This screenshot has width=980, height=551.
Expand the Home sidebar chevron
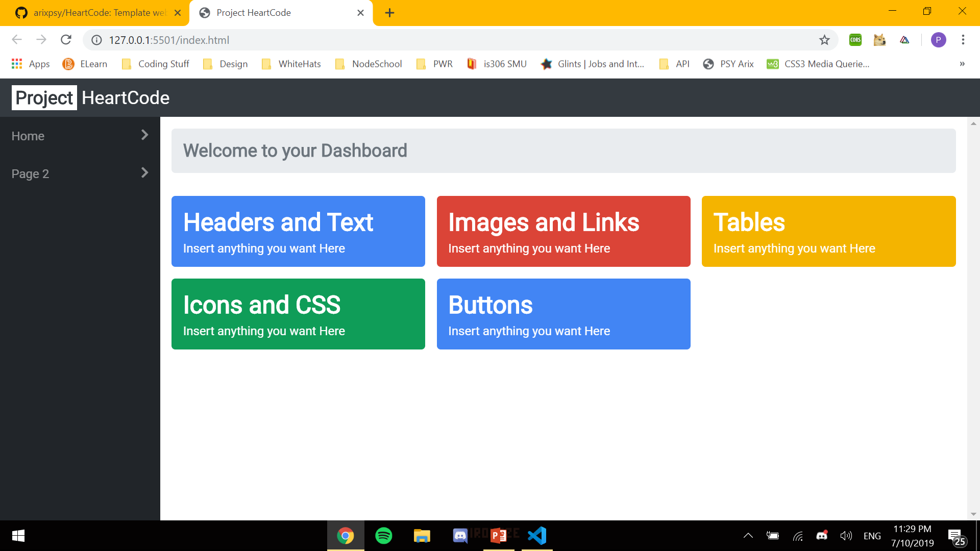click(144, 135)
